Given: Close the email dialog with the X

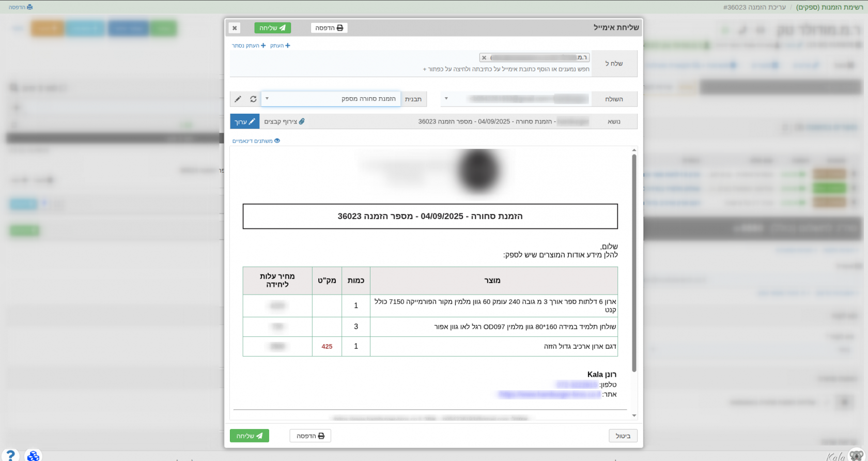Looking at the screenshot, I should [x=235, y=28].
